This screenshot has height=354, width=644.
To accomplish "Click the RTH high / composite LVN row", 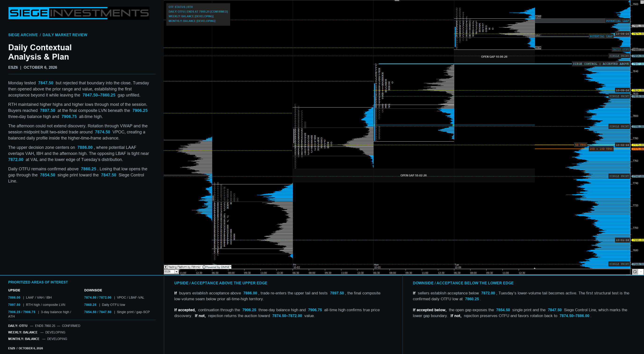I will coord(37,305).
